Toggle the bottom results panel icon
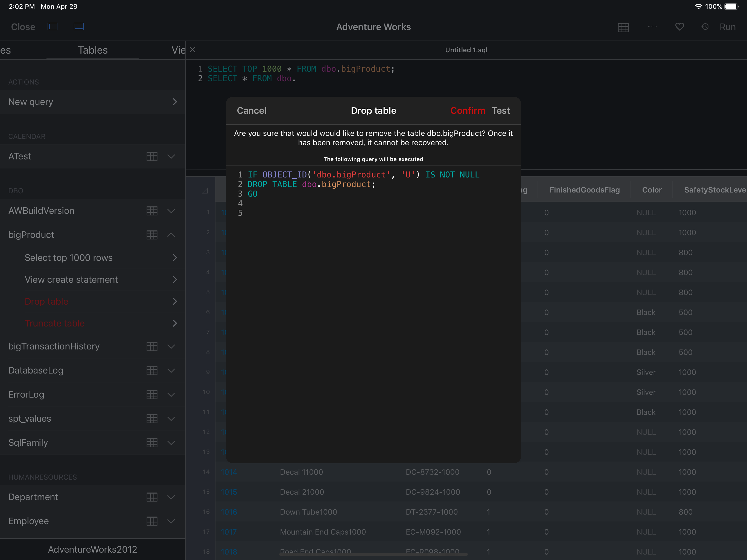 (x=79, y=27)
